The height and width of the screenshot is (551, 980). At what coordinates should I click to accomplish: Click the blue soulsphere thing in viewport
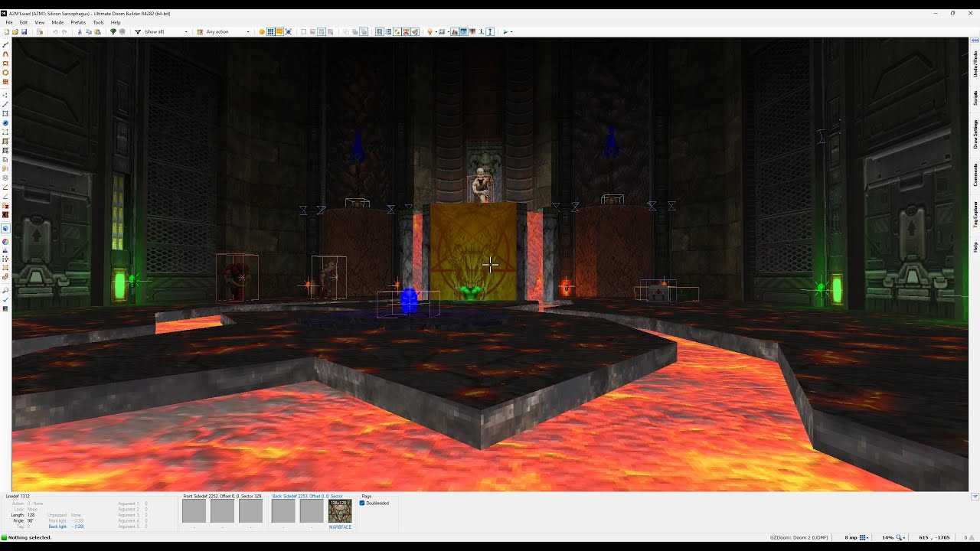click(410, 301)
